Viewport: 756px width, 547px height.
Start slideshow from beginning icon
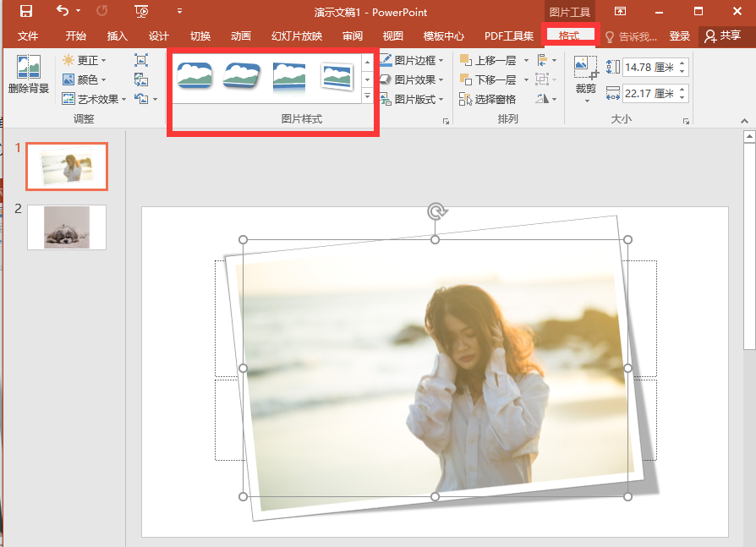pyautogui.click(x=141, y=11)
